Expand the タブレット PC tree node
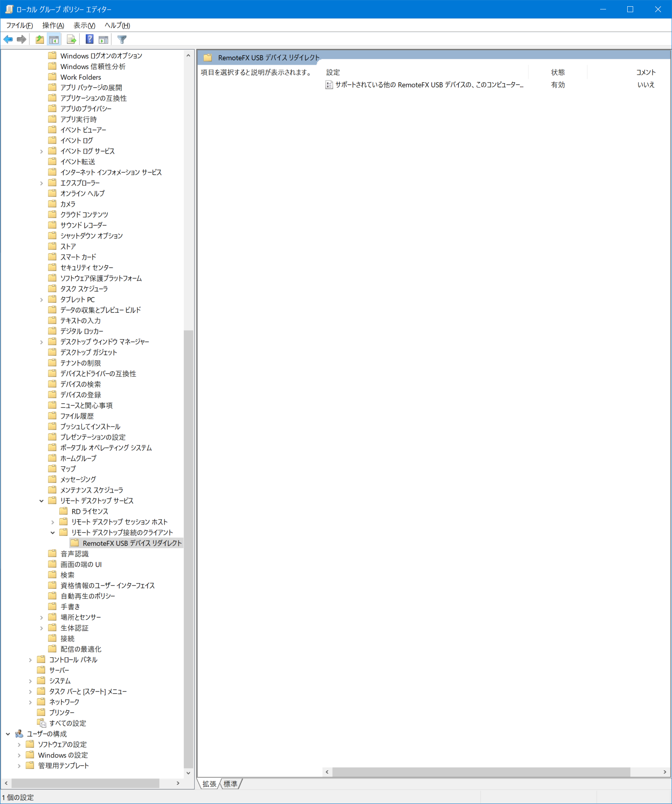This screenshot has width=672, height=804. tap(41, 299)
